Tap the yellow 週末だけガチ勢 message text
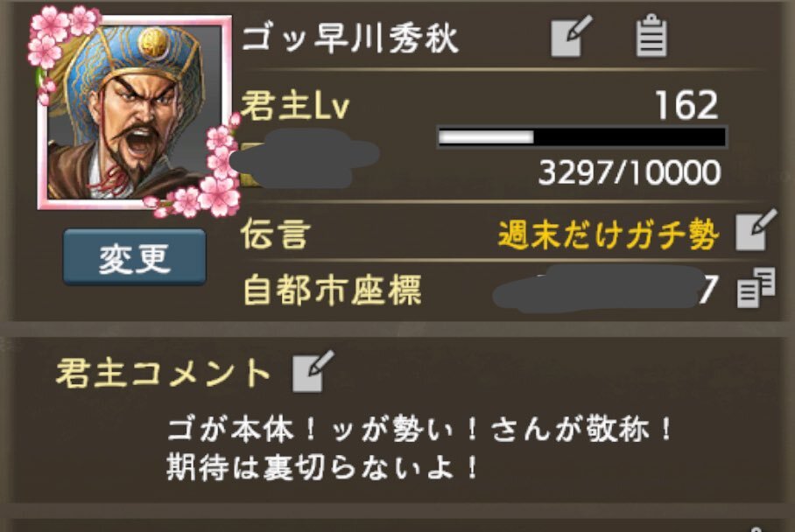 point(609,234)
